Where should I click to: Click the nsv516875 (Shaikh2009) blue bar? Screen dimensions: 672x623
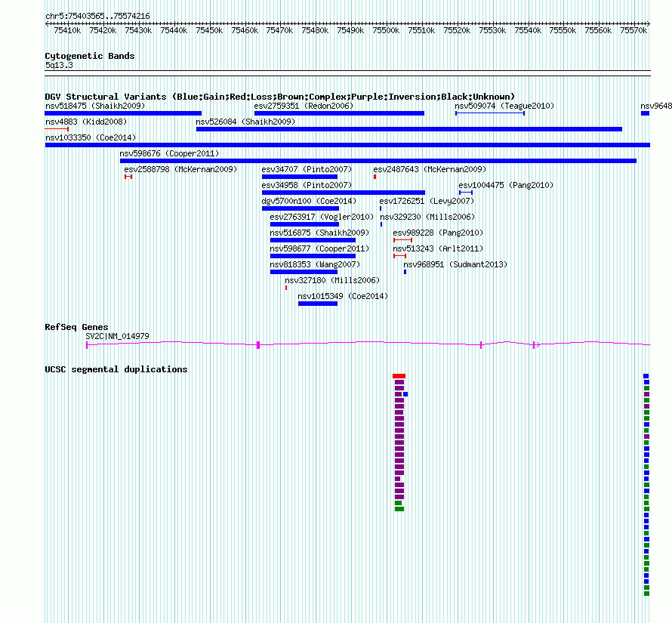point(313,240)
